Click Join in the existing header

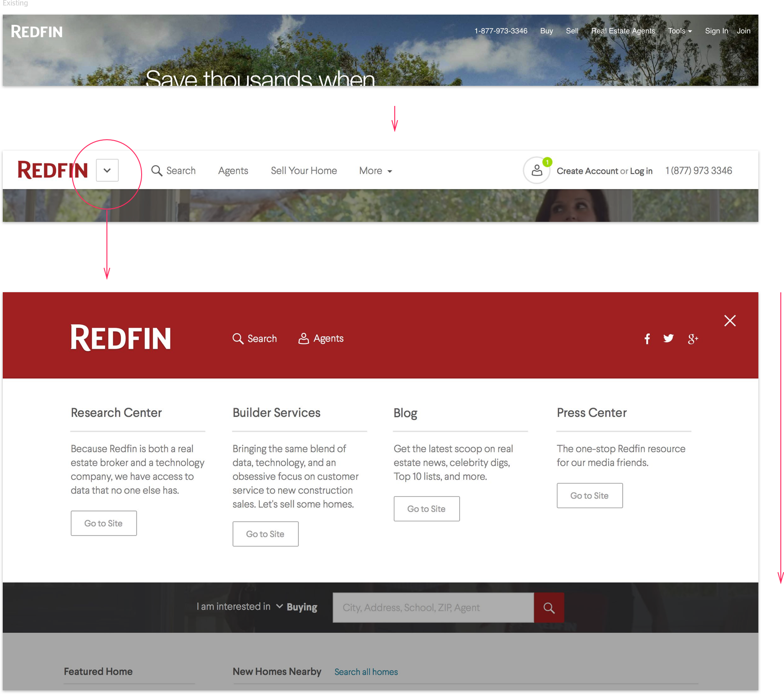pyautogui.click(x=743, y=31)
